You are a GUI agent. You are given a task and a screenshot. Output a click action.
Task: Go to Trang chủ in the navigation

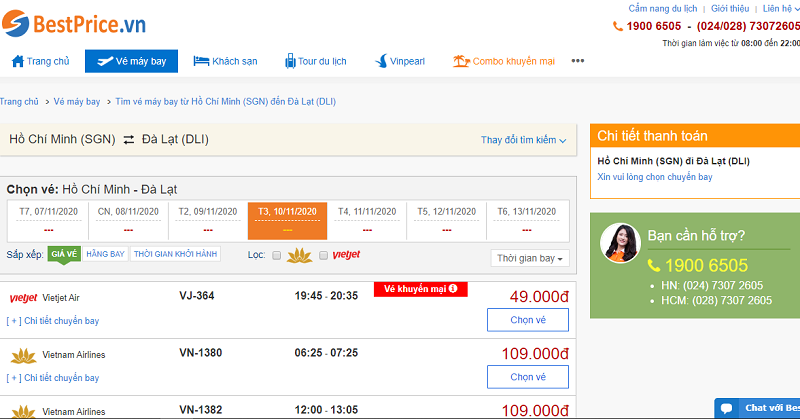tap(40, 61)
